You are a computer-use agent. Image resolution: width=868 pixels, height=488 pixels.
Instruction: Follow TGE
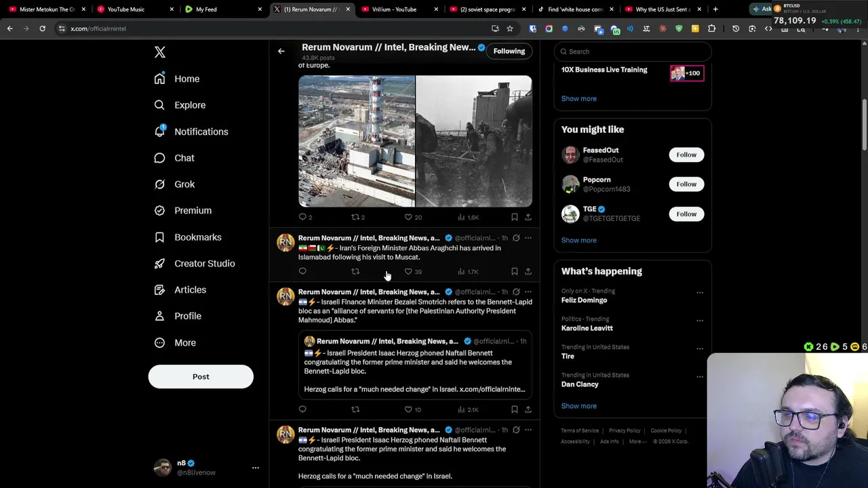[686, 214]
